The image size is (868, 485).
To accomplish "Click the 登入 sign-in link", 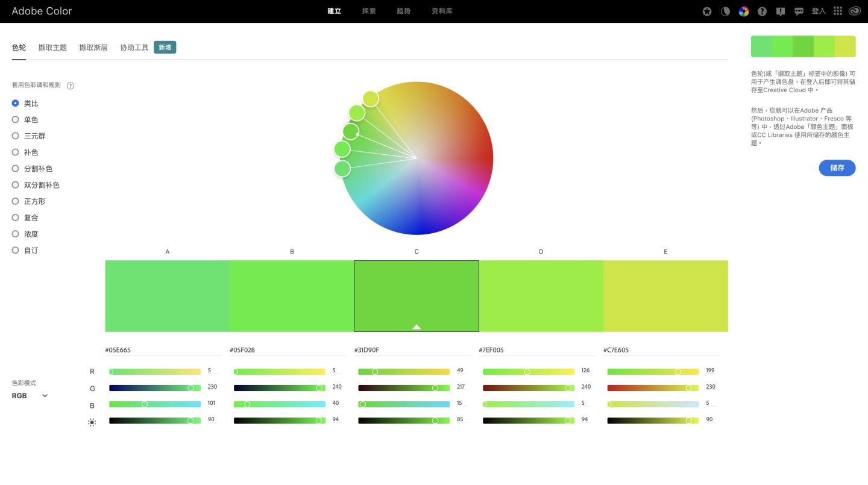I will [x=818, y=11].
